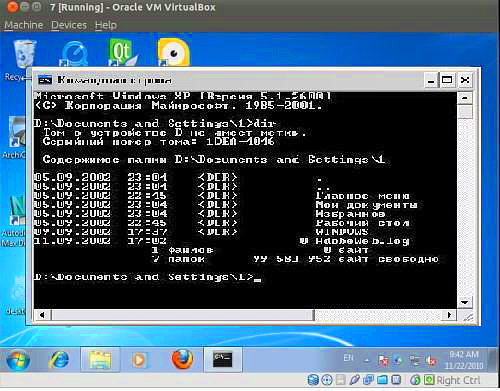Close the command prompt window
This screenshot has width=500, height=391.
(x=465, y=80)
